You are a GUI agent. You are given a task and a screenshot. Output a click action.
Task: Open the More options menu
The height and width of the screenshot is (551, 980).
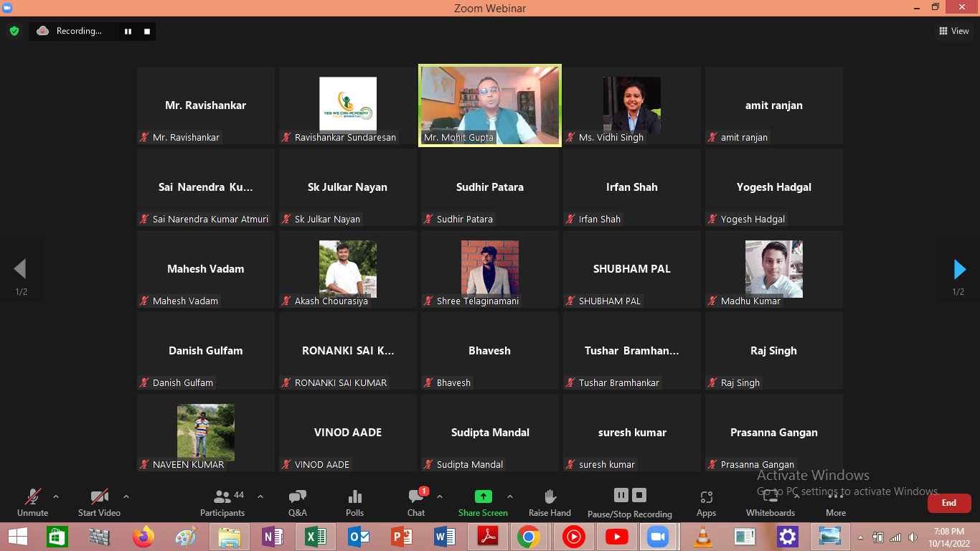tap(836, 502)
